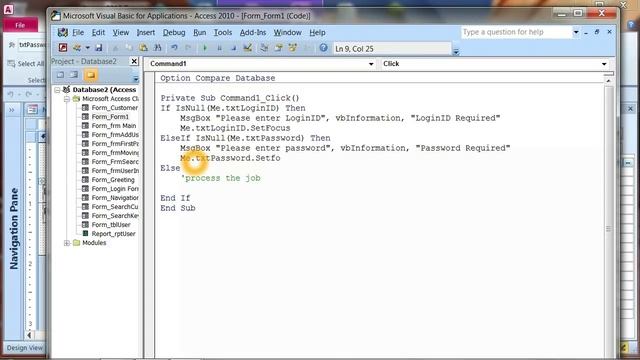Open the Help menu
640x360 pixels.
[317, 32]
